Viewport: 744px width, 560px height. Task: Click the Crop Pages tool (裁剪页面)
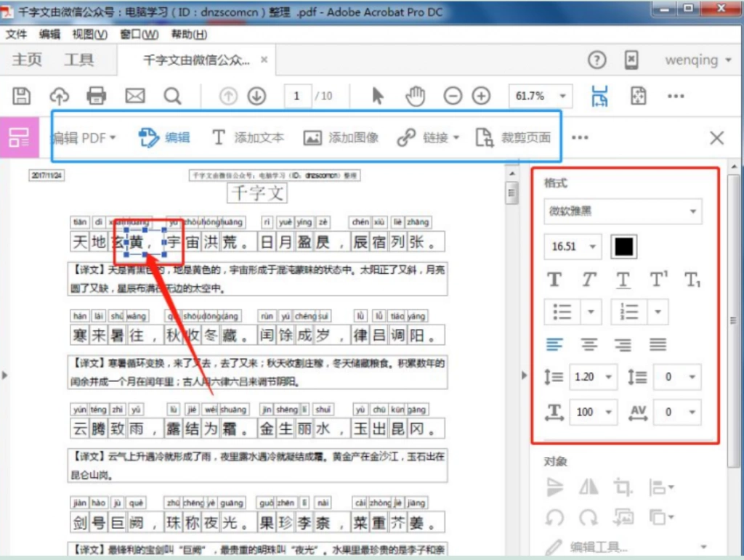coord(513,137)
